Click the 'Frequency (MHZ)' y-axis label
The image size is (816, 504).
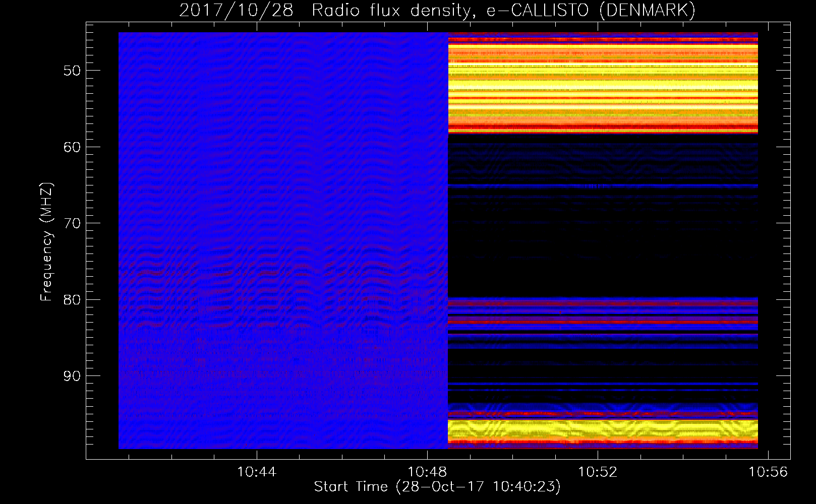point(46,241)
